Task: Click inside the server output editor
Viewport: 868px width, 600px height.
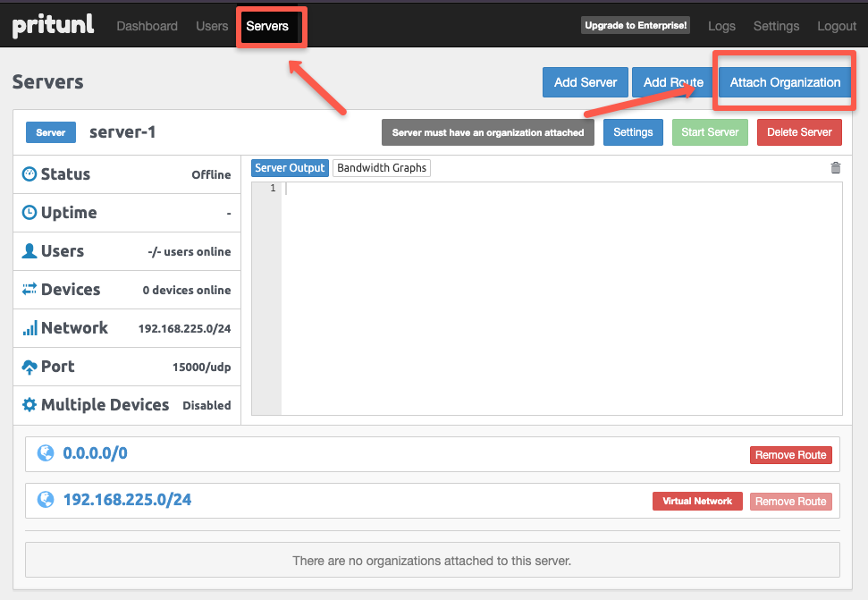Action: [561, 299]
